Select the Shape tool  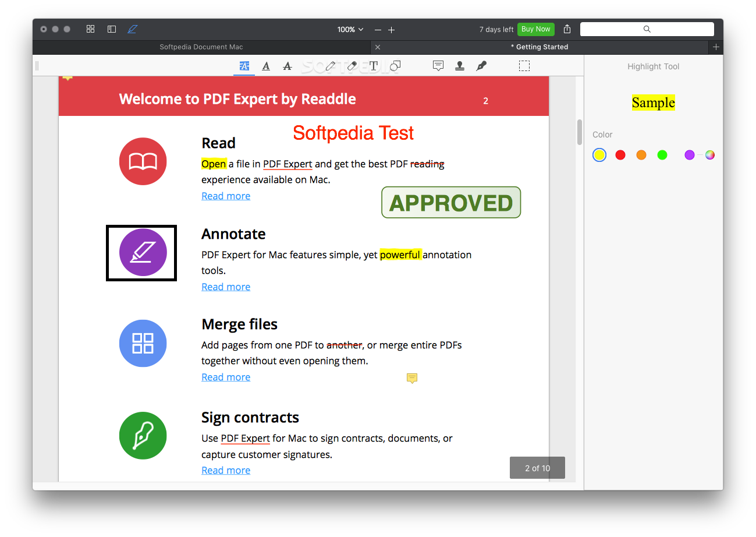pyautogui.click(x=395, y=66)
